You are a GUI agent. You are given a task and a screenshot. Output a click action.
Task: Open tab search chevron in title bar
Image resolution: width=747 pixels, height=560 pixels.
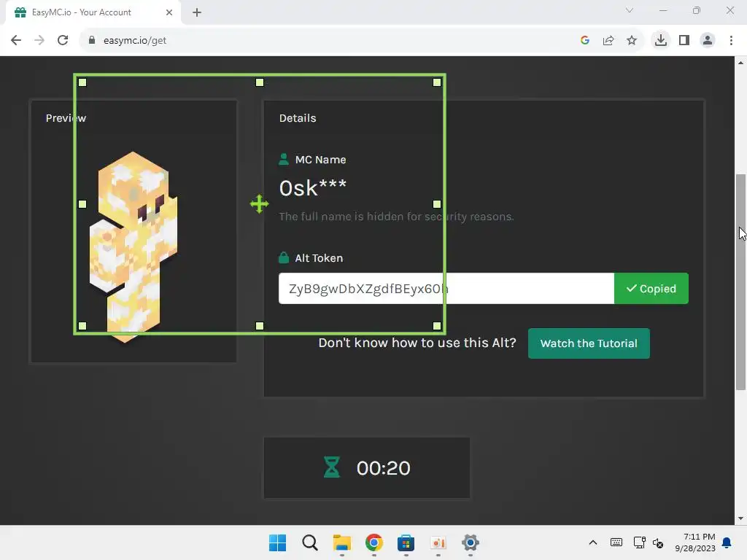click(630, 10)
